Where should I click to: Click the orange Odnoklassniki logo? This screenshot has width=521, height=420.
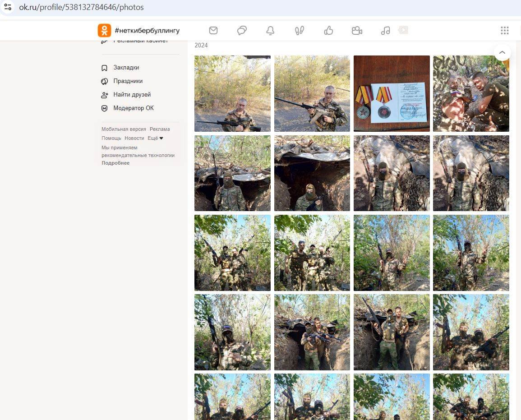[x=104, y=30]
